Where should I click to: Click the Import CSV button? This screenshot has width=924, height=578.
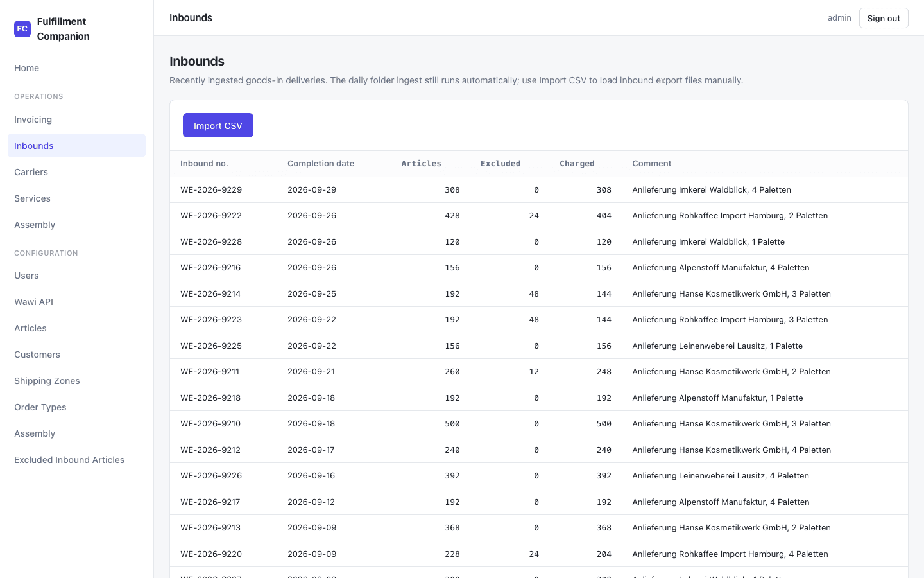tap(218, 125)
